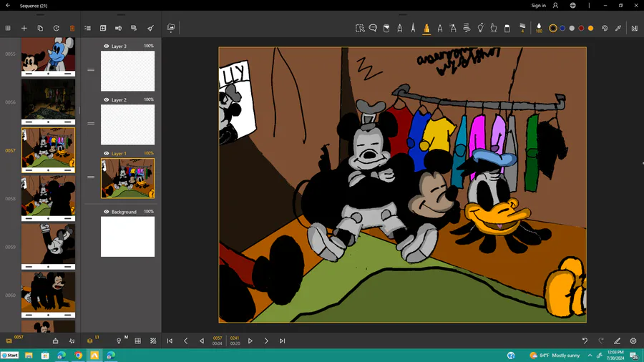Select the highlighted marker tool

click(x=426, y=29)
